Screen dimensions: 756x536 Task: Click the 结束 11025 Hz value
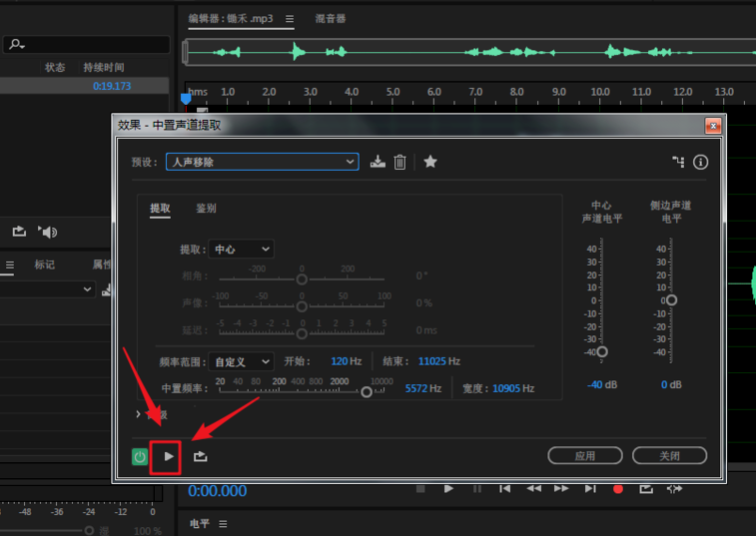coord(438,361)
